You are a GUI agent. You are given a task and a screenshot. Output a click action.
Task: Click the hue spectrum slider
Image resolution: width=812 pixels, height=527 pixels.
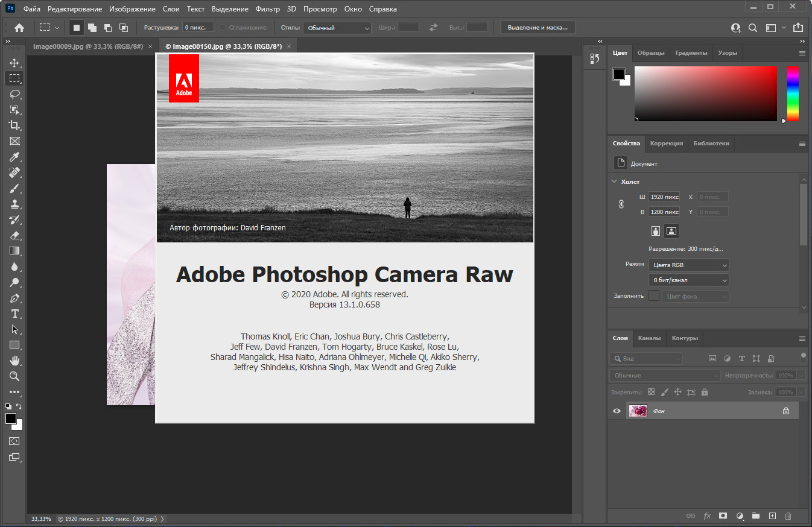793,93
